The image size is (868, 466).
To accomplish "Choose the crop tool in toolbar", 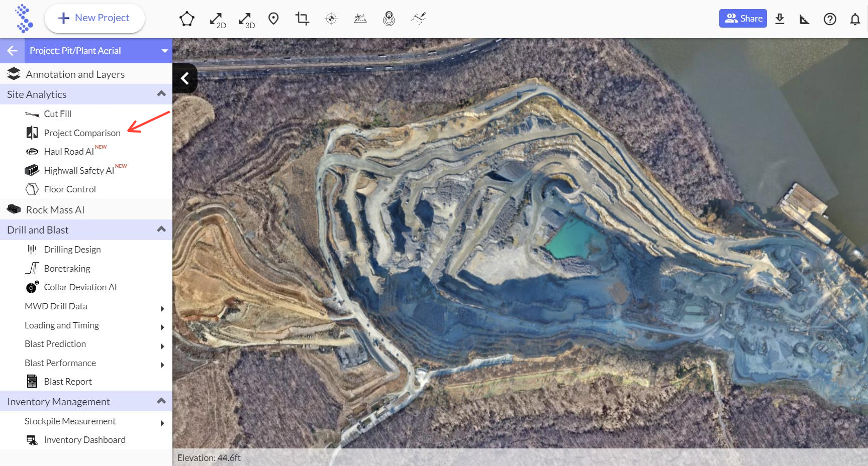I will (302, 19).
